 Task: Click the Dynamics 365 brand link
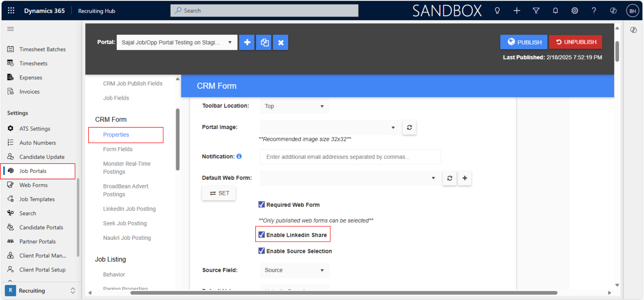click(x=44, y=11)
